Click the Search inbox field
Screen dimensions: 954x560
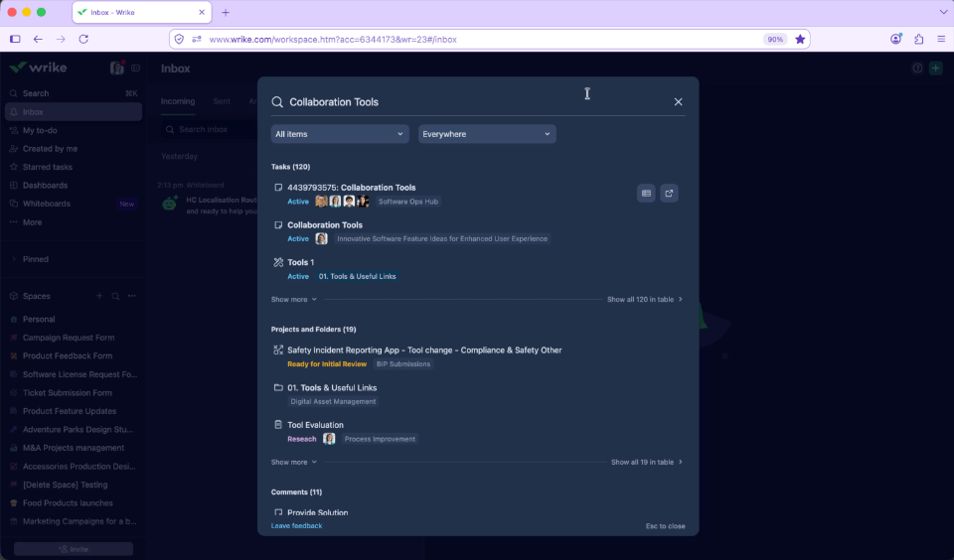tap(210, 129)
